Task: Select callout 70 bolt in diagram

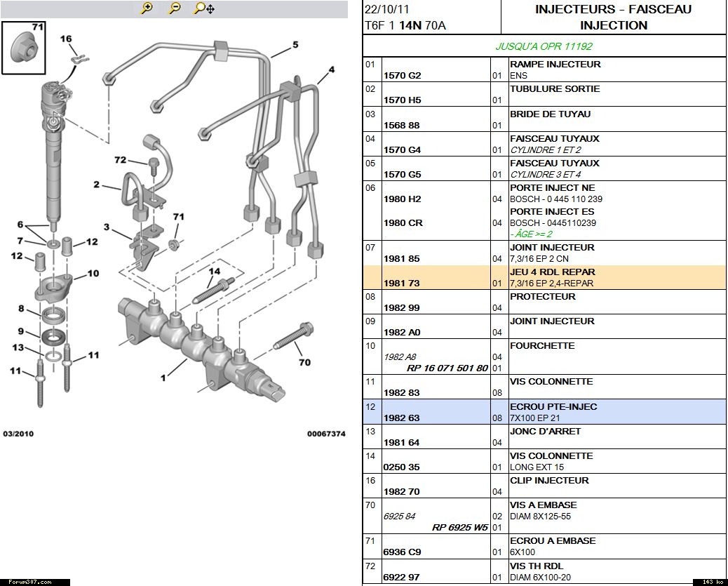Action: (x=304, y=363)
